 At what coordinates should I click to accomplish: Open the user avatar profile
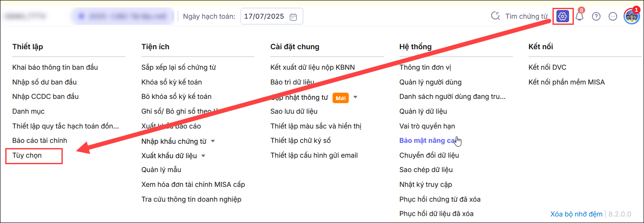(x=631, y=17)
